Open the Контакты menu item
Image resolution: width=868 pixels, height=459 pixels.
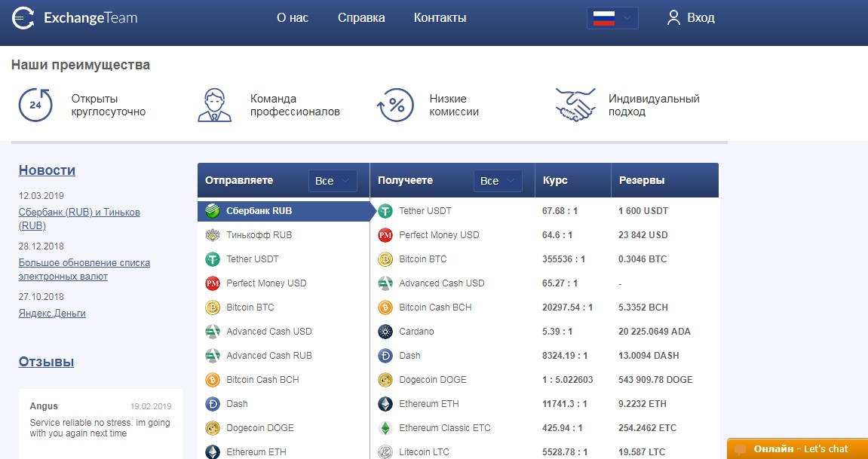point(440,18)
